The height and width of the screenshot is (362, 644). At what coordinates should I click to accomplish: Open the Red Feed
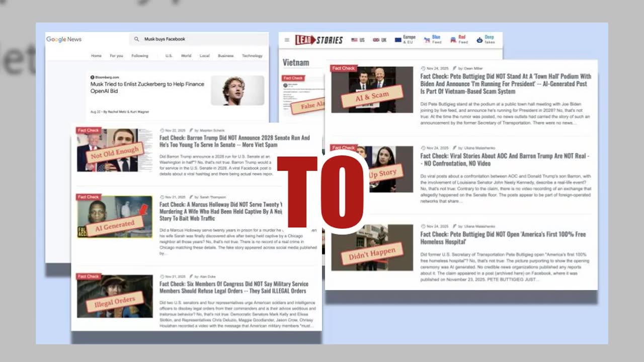(459, 40)
